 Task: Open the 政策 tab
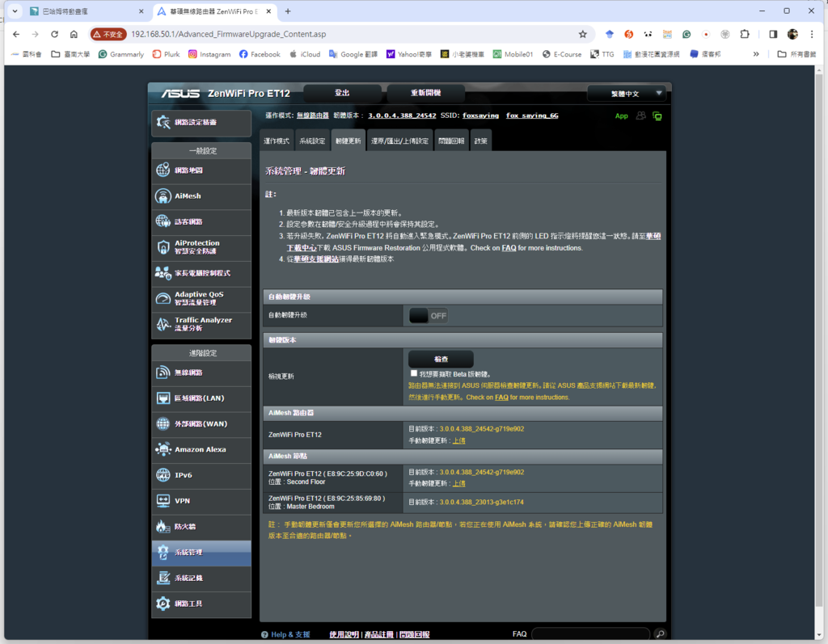[481, 141]
